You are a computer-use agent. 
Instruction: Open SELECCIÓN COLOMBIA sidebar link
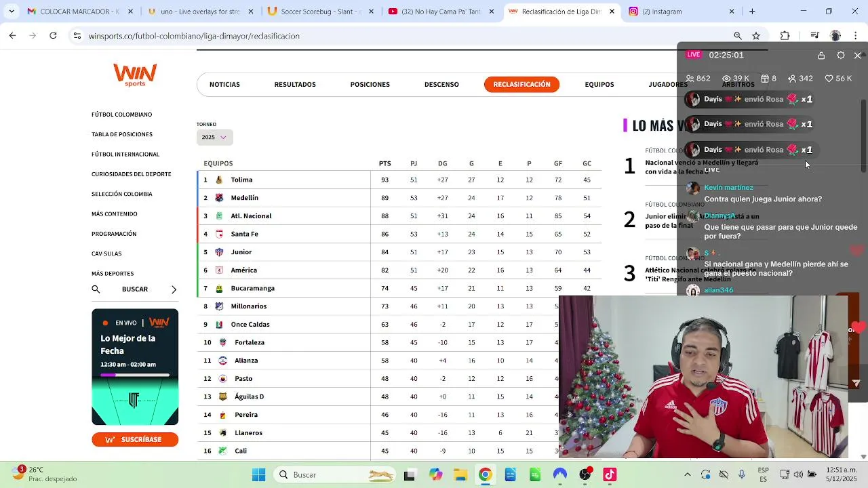(122, 194)
